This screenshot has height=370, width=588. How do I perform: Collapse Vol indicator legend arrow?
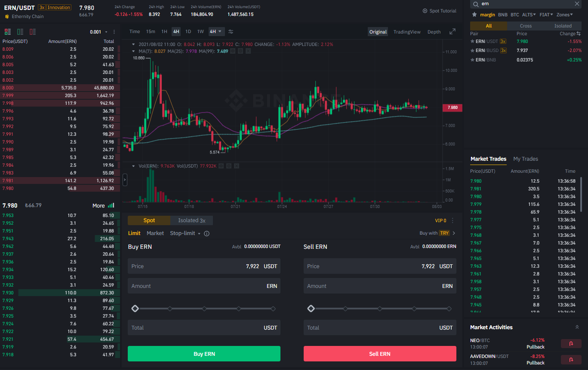coord(134,165)
